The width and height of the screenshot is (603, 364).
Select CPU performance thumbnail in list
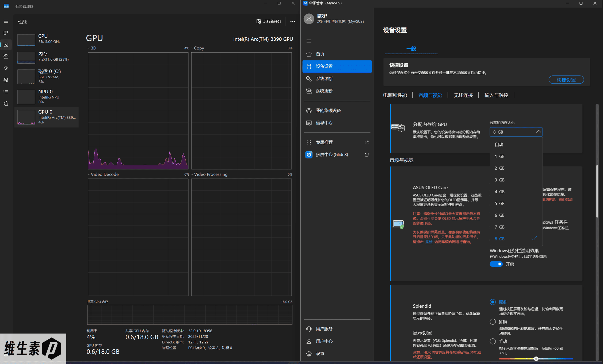point(26,40)
